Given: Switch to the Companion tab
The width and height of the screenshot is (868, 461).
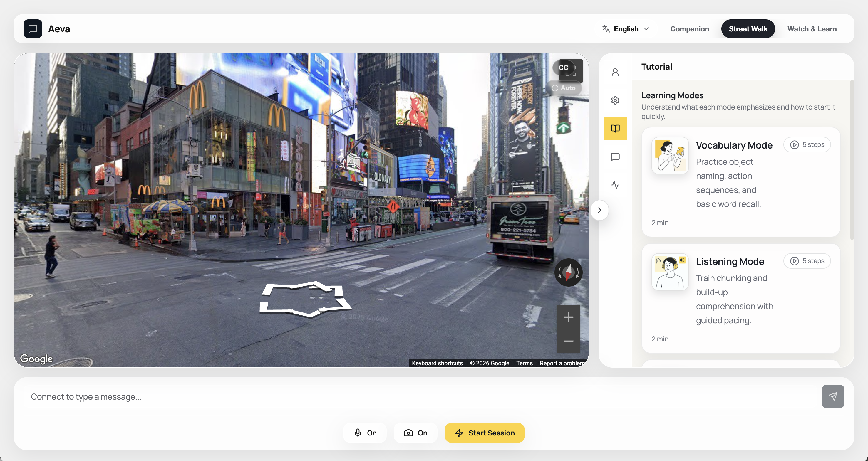Looking at the screenshot, I should coord(689,29).
